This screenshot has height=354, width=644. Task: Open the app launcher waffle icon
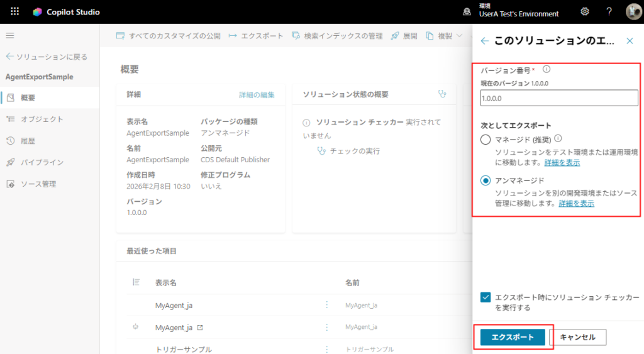(x=15, y=11)
